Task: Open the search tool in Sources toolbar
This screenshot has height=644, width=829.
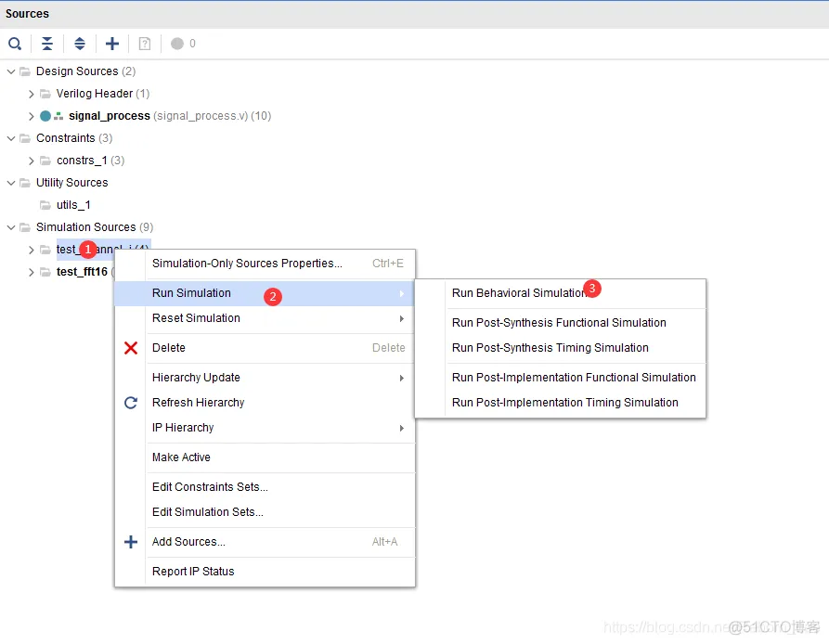Action: tap(15, 44)
